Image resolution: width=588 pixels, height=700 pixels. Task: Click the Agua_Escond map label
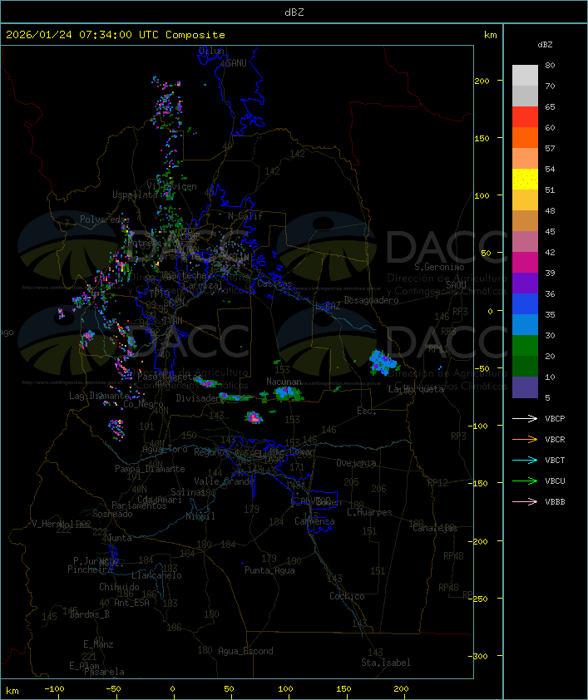(245, 651)
